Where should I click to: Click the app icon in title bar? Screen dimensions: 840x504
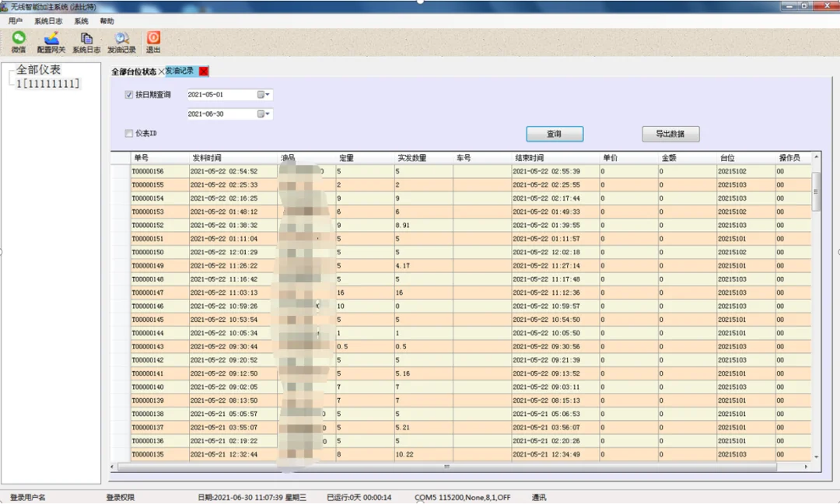5,6
